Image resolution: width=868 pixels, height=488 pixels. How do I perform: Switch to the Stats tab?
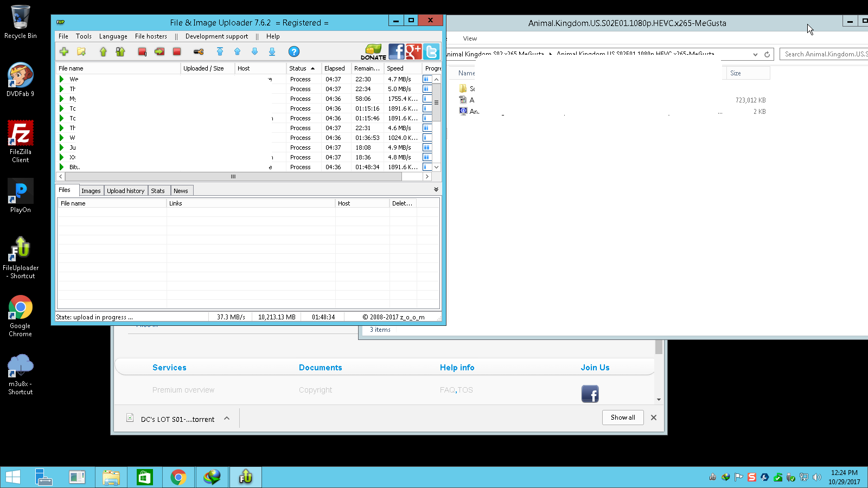pos(158,191)
